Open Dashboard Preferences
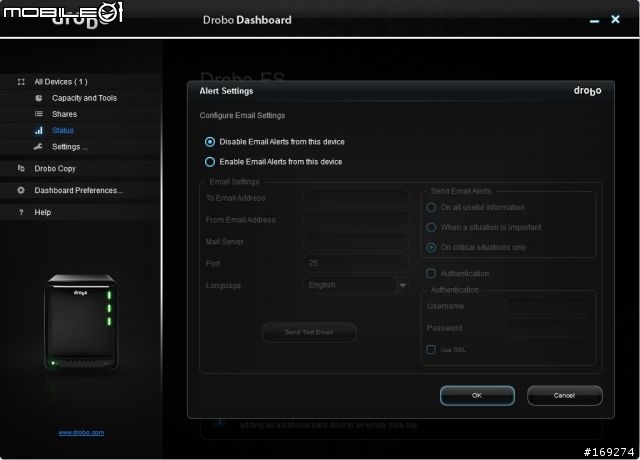Image resolution: width=640 pixels, height=460 pixels. tap(80, 190)
